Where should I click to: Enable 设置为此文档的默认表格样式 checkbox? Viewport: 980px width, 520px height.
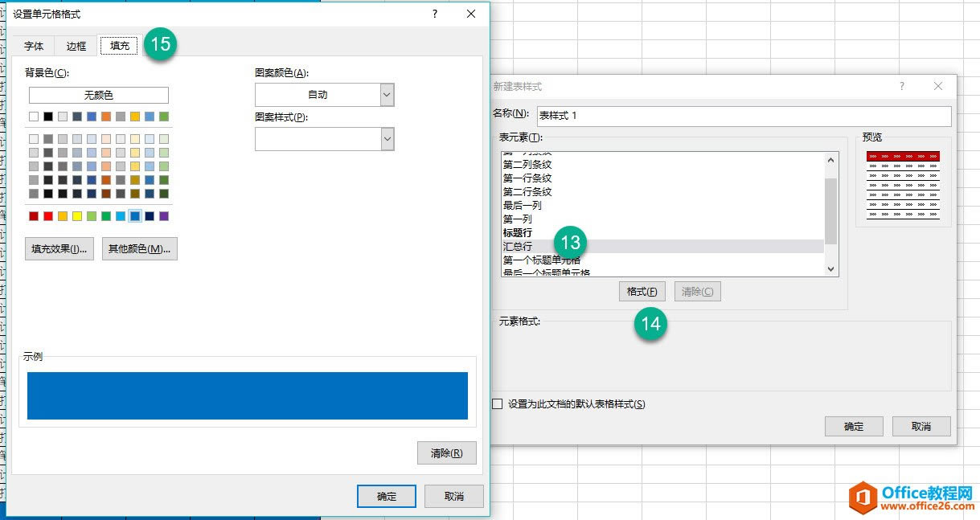(x=496, y=404)
